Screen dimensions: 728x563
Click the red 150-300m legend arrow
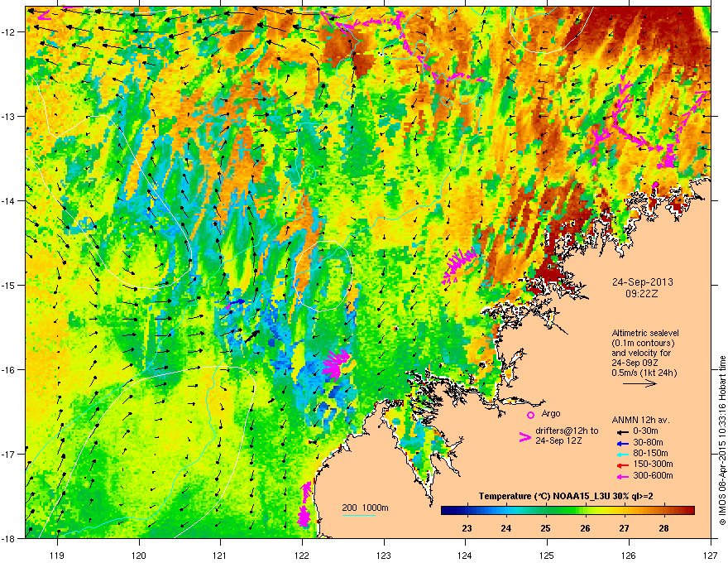click(621, 464)
